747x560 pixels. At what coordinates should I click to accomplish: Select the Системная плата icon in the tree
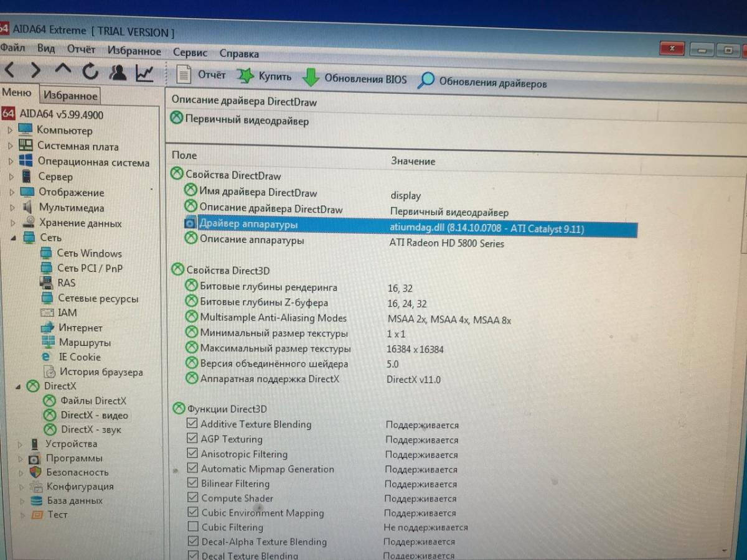coord(26,146)
